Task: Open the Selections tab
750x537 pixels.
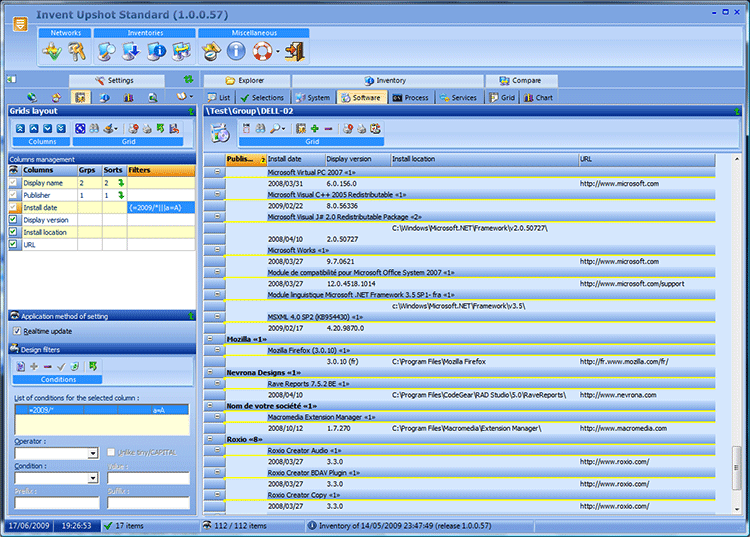Action: click(263, 98)
